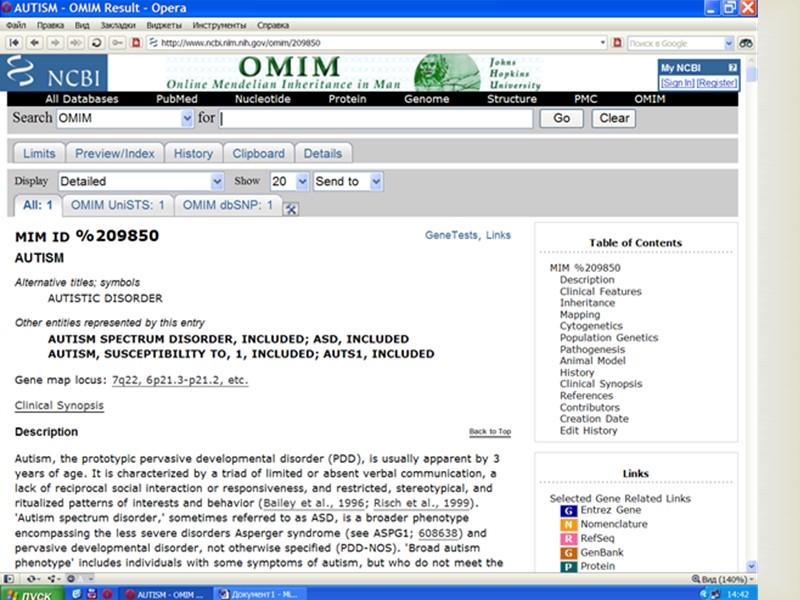Image resolution: width=800 pixels, height=600 pixels.
Task: Open the Закладки menu
Action: click(x=118, y=25)
